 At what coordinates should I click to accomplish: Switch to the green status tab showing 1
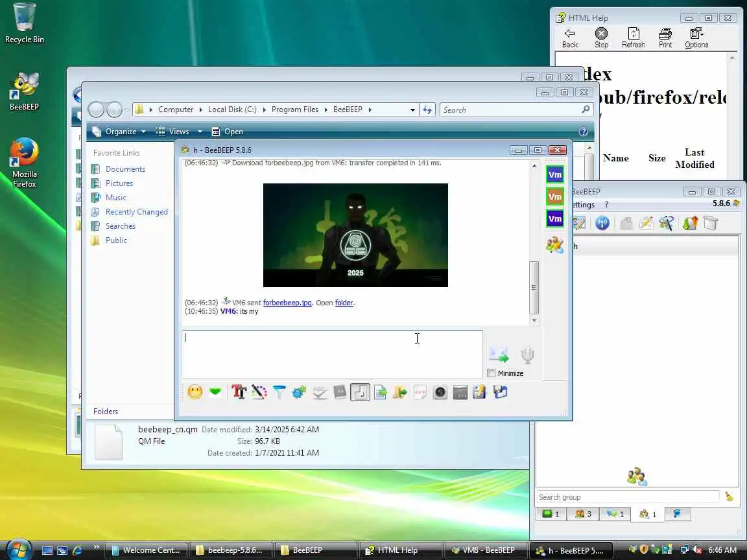pos(552,514)
